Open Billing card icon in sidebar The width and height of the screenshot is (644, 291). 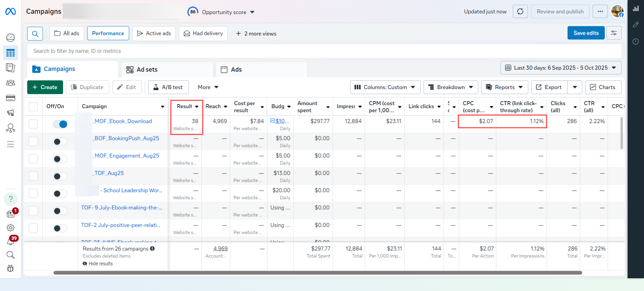(11, 98)
